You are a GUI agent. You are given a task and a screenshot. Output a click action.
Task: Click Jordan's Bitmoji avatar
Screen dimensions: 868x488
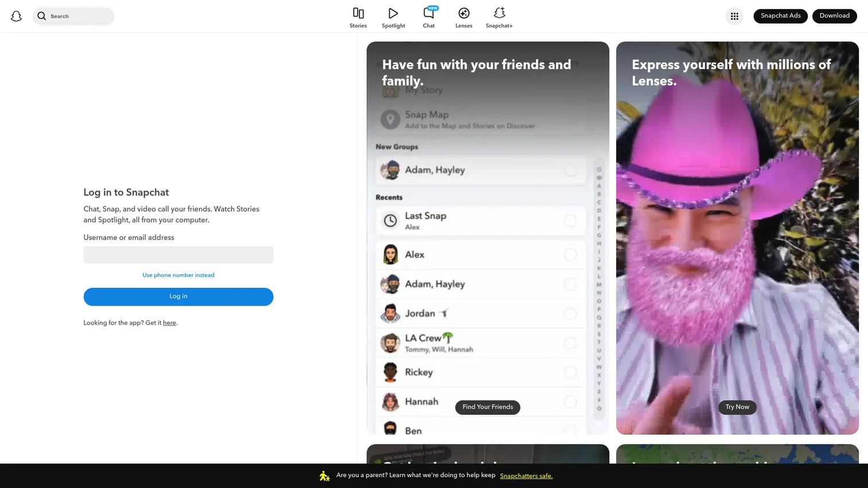pos(390,314)
